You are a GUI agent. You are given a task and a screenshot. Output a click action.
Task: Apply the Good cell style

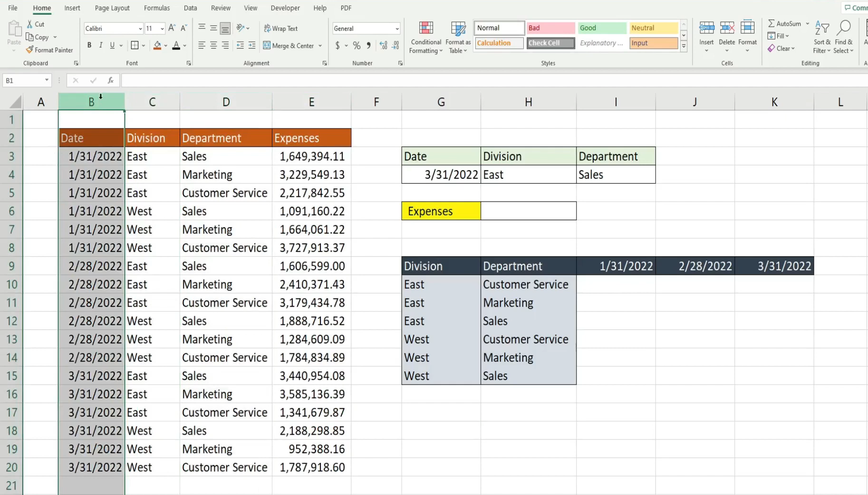[602, 28]
